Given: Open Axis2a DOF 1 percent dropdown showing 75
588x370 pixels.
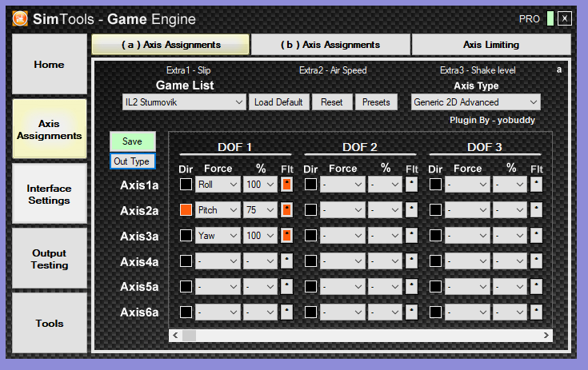Looking at the screenshot, I should pos(260,209).
